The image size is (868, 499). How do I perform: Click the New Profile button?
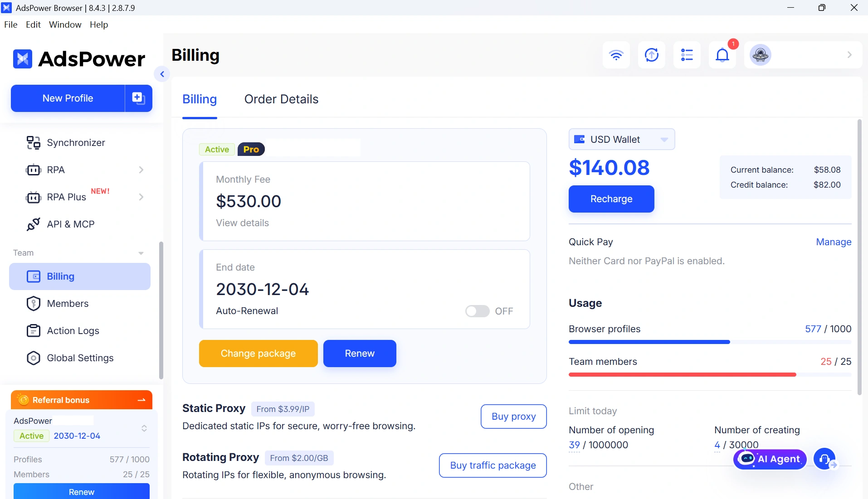click(x=68, y=98)
